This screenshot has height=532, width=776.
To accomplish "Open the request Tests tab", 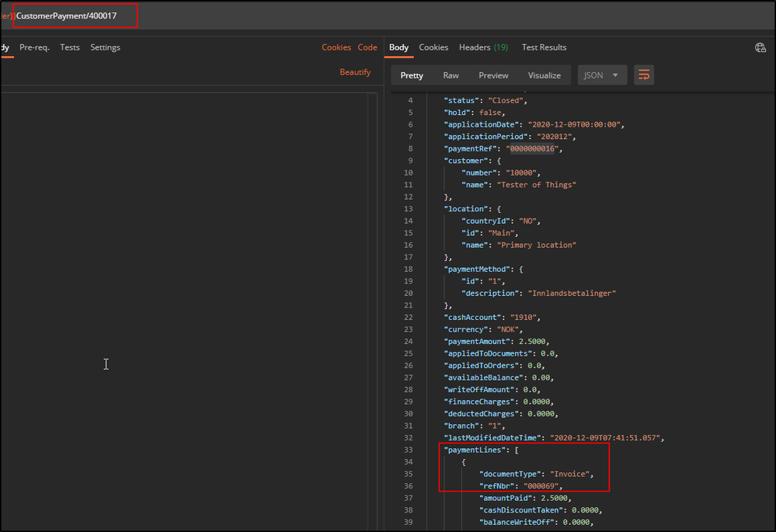I will coord(70,47).
